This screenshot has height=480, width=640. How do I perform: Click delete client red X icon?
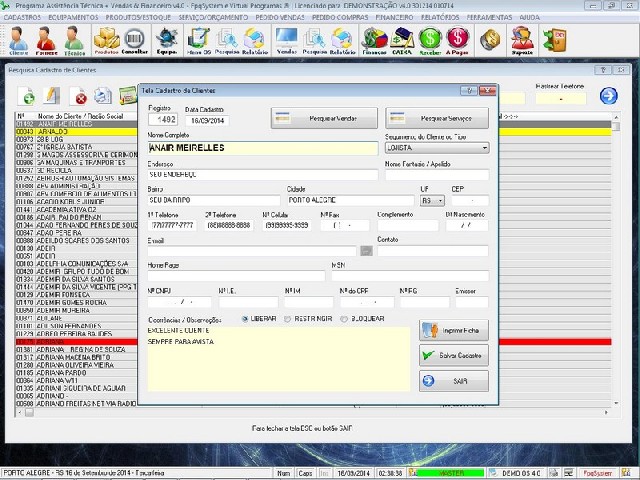78,96
